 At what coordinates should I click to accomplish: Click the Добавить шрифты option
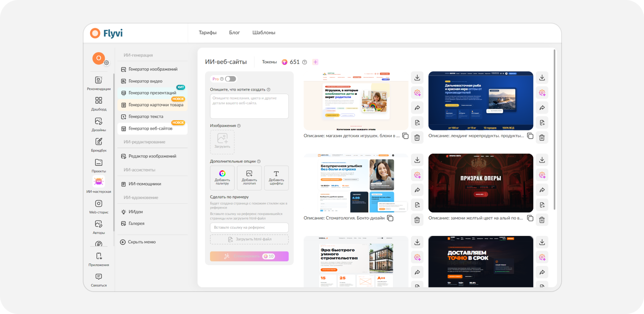click(276, 178)
